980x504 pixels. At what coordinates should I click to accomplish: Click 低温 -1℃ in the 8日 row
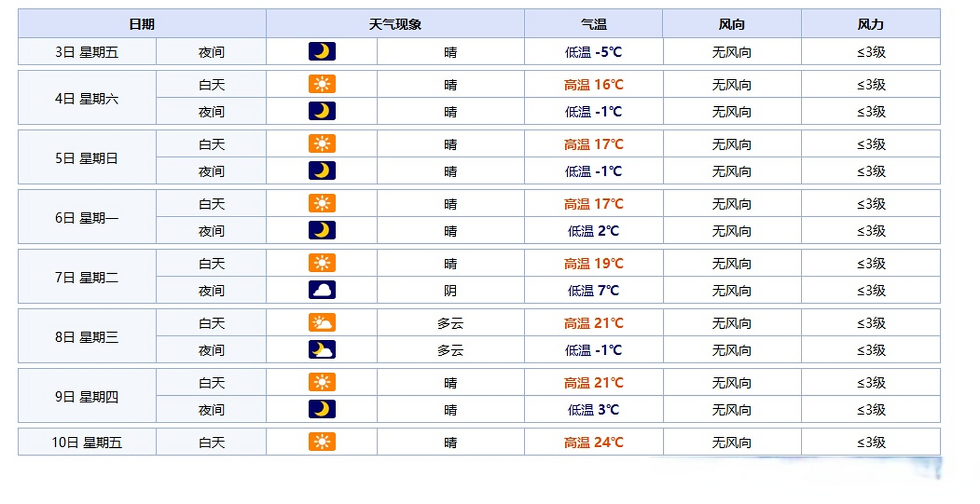tap(593, 350)
